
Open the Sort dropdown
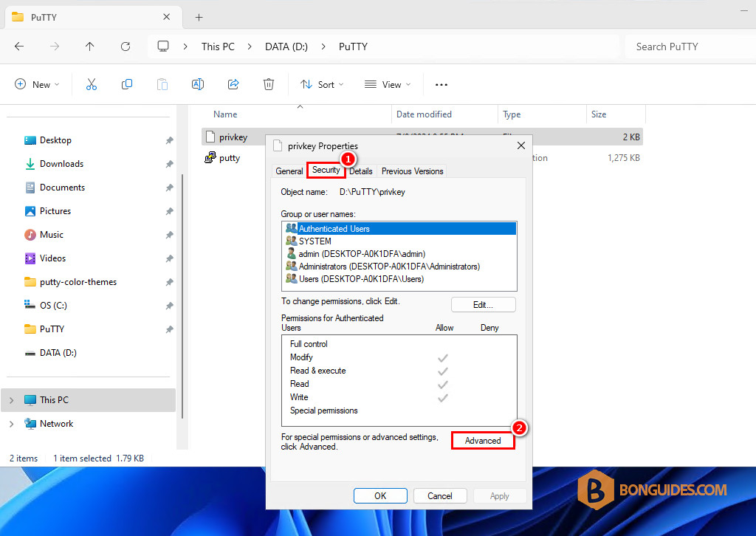322,84
